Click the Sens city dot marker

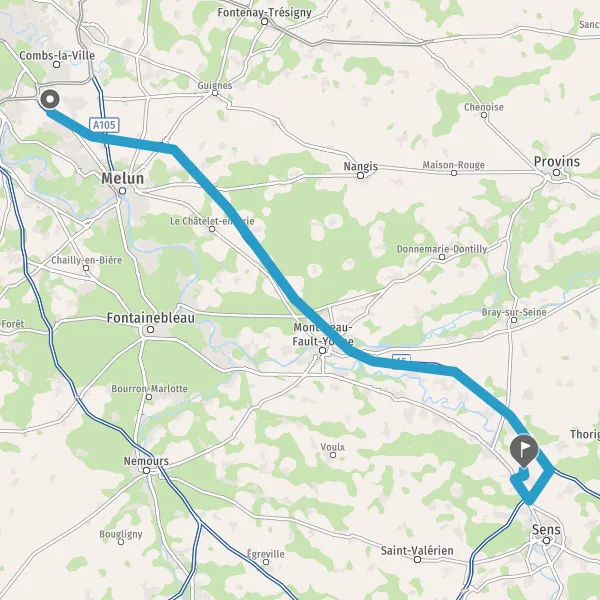click(546, 541)
